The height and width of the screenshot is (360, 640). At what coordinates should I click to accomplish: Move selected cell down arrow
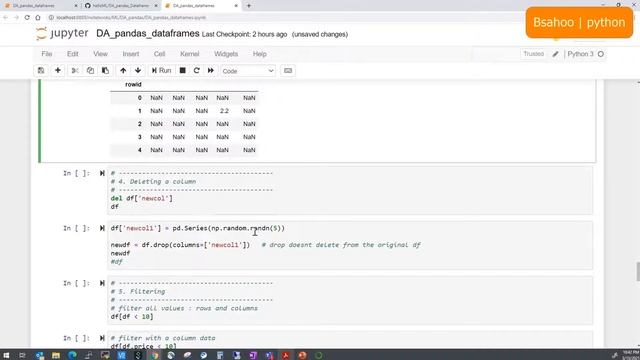pos(138,71)
